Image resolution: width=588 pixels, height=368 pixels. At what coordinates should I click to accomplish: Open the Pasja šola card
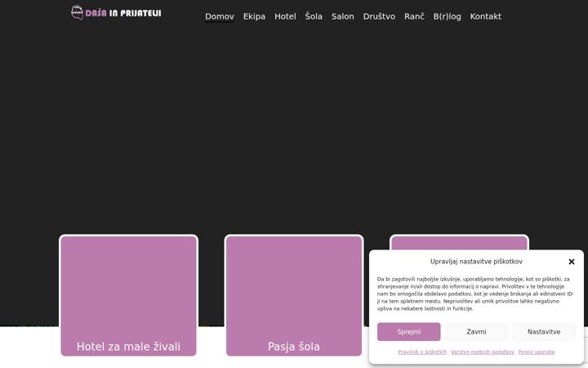(x=294, y=295)
